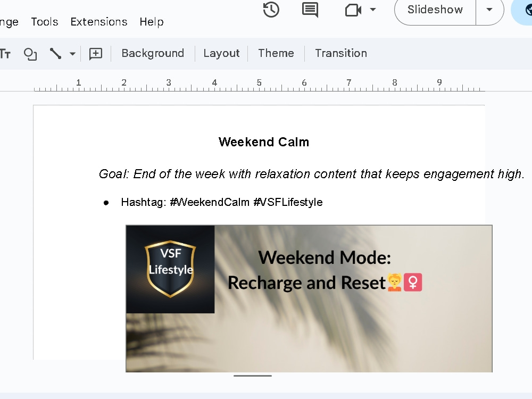Open the Transition panel

click(340, 53)
